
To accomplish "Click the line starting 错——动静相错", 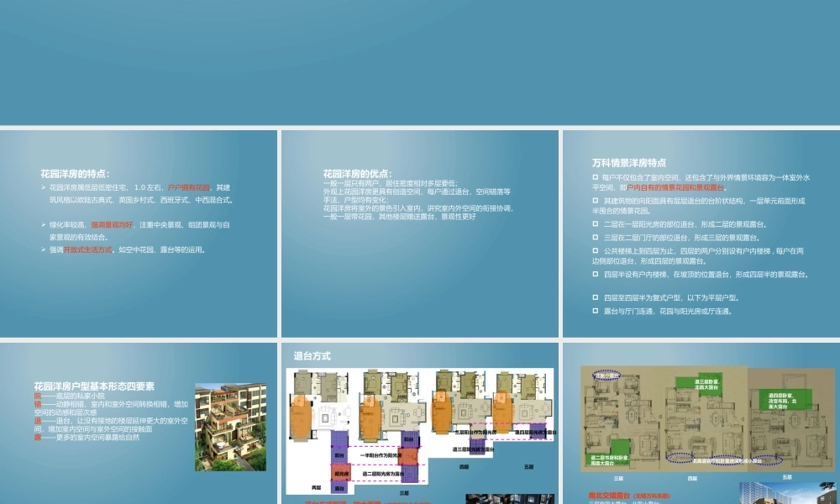I will (112, 408).
